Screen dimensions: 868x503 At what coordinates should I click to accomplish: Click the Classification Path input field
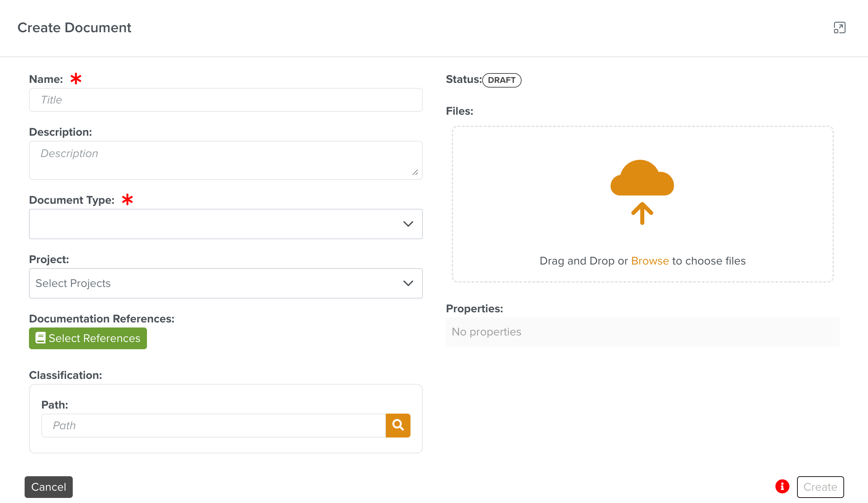214,425
